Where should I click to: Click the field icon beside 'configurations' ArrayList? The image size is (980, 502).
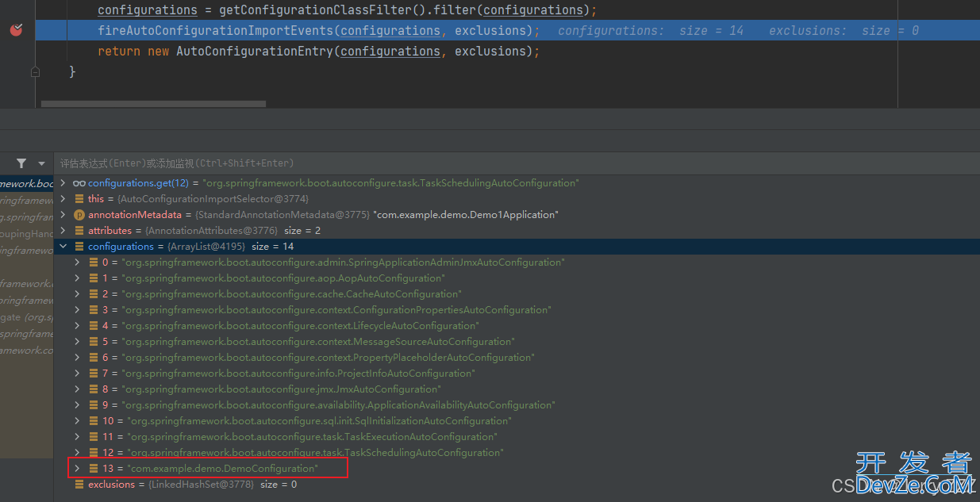79,247
